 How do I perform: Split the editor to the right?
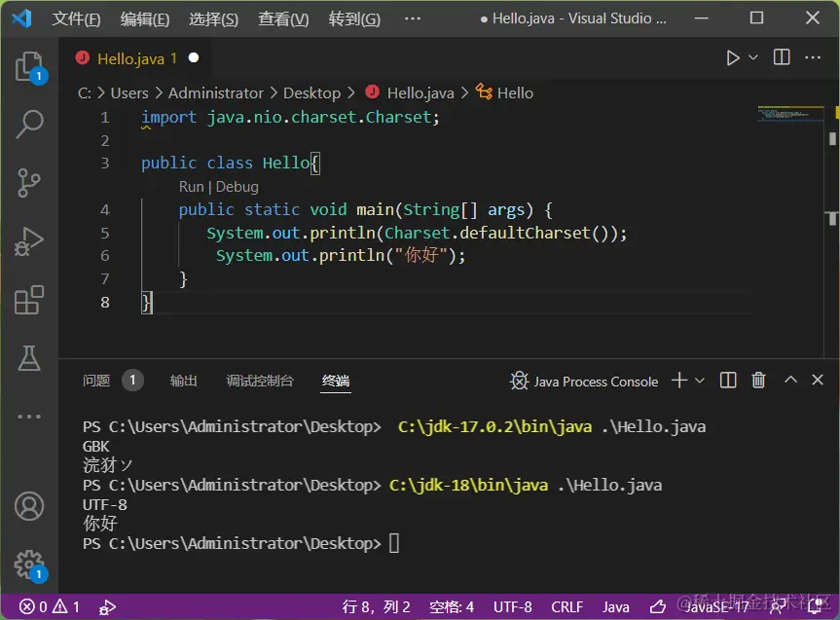(782, 57)
